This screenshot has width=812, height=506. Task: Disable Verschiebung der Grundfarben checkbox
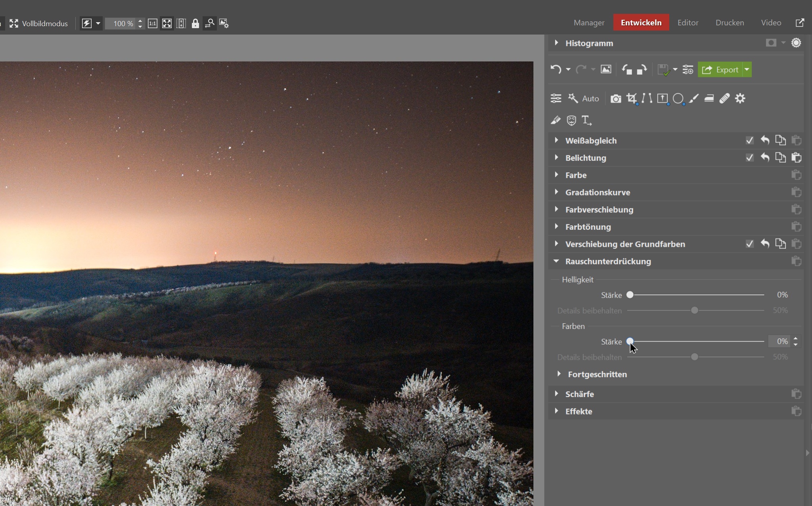point(749,244)
